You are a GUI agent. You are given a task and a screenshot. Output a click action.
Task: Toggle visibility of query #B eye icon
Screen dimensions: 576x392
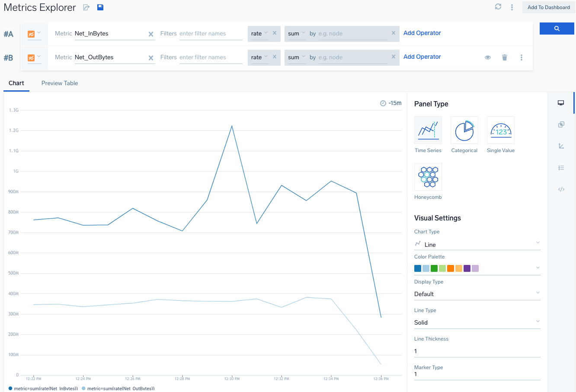[488, 57]
